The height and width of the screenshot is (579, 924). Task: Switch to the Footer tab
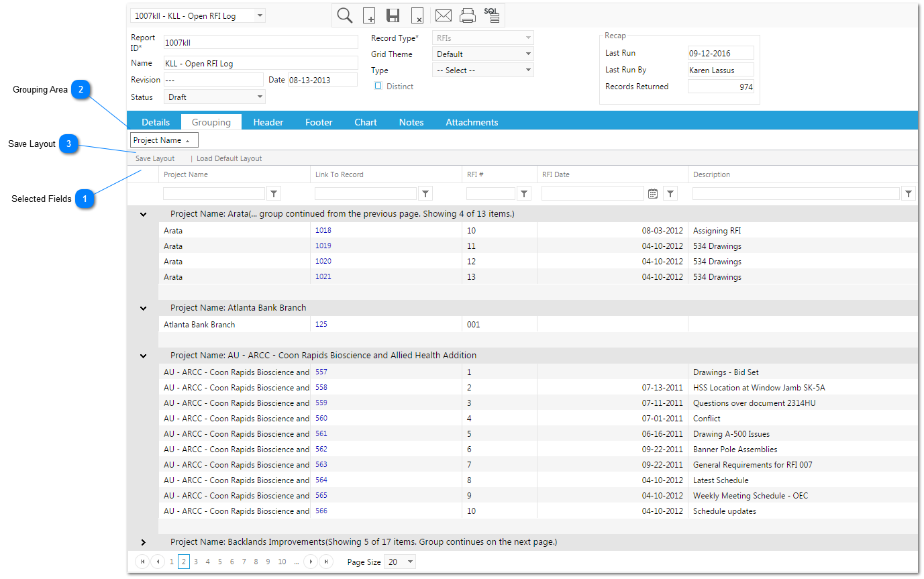coord(319,122)
